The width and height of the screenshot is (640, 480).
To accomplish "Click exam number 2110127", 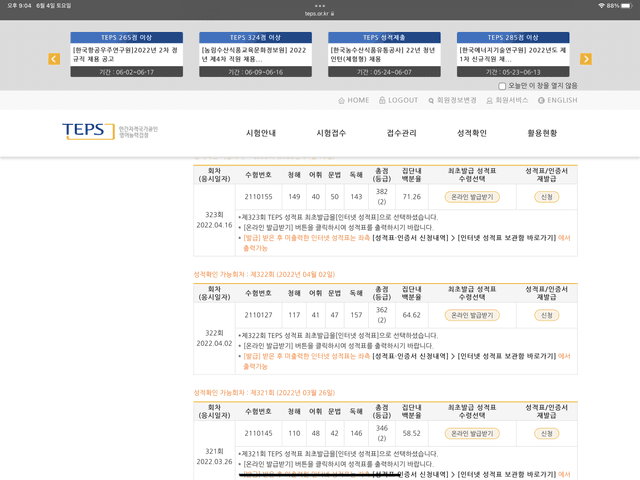I will point(258,316).
